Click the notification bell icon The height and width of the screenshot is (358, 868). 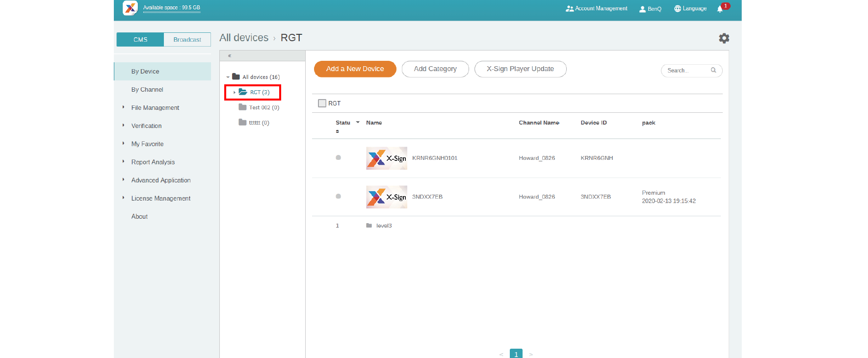tap(720, 9)
